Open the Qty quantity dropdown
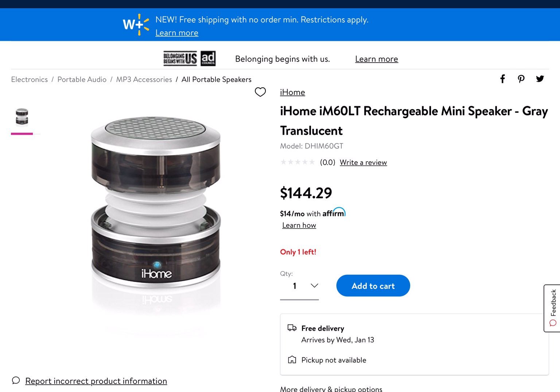Viewport: 560px width, 392px height. coord(299,286)
